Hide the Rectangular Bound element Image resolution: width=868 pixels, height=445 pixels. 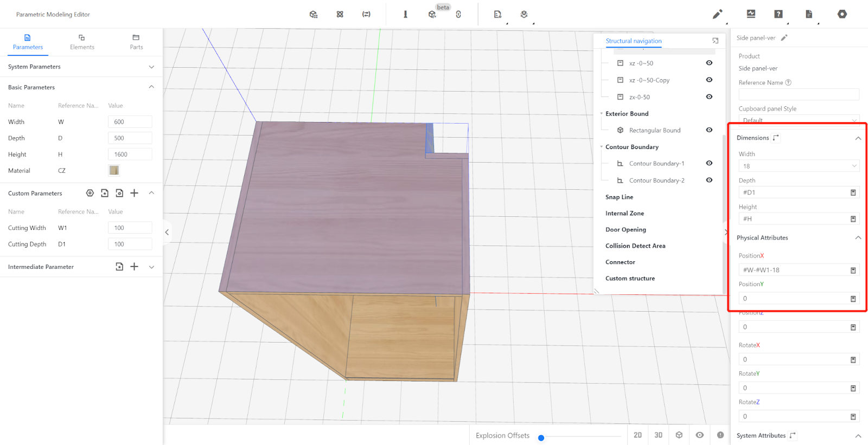pyautogui.click(x=709, y=130)
